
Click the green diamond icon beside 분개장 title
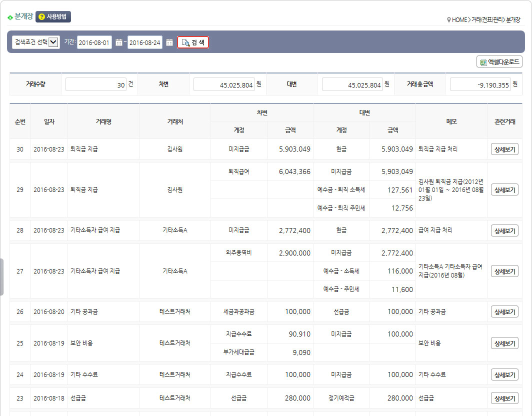point(10,17)
